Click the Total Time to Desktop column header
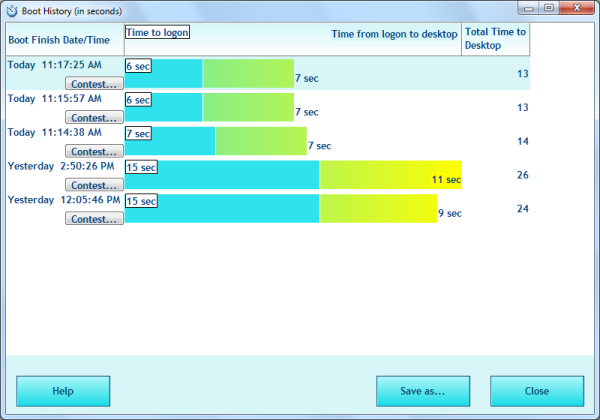This screenshot has height=420, width=600. (495, 39)
